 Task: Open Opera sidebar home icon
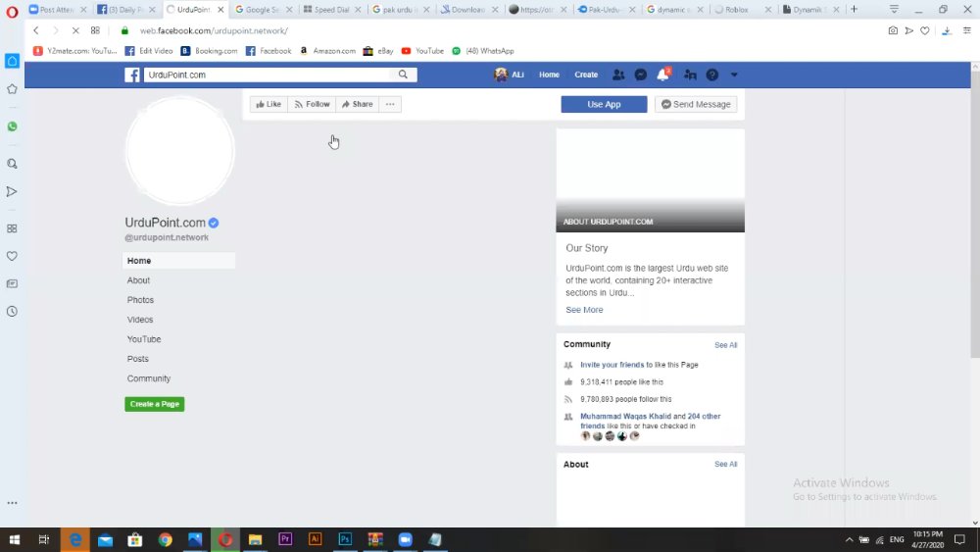12,61
